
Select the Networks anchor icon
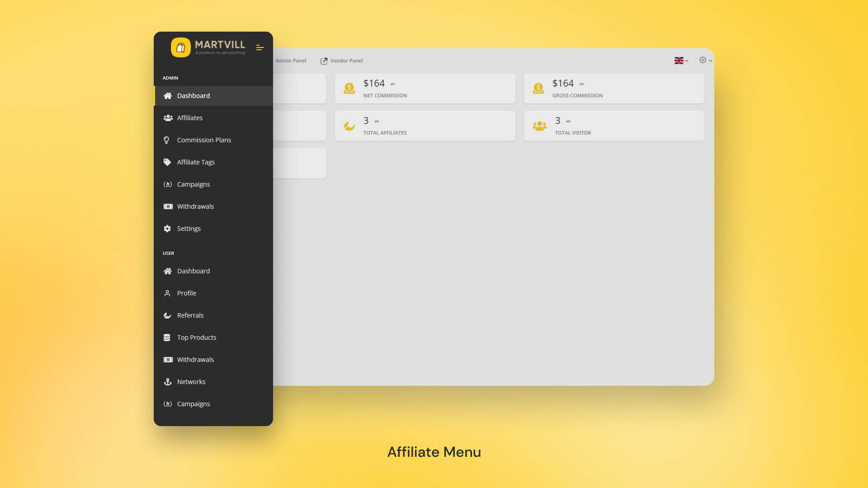tap(168, 382)
